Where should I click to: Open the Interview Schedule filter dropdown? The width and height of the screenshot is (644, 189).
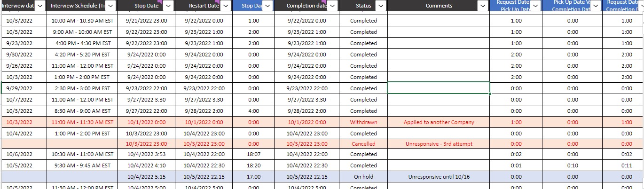110,6
